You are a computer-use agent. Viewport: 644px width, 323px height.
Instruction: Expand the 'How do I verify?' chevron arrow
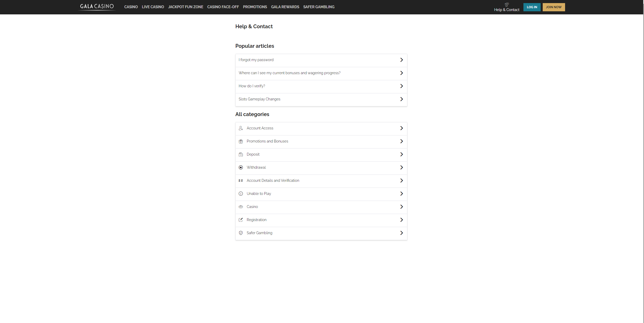[x=401, y=86]
